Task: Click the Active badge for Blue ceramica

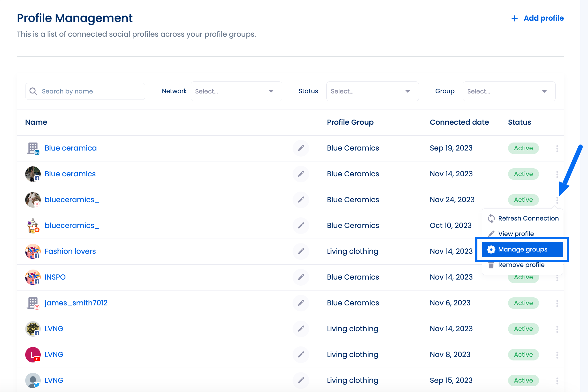Action: (523, 148)
